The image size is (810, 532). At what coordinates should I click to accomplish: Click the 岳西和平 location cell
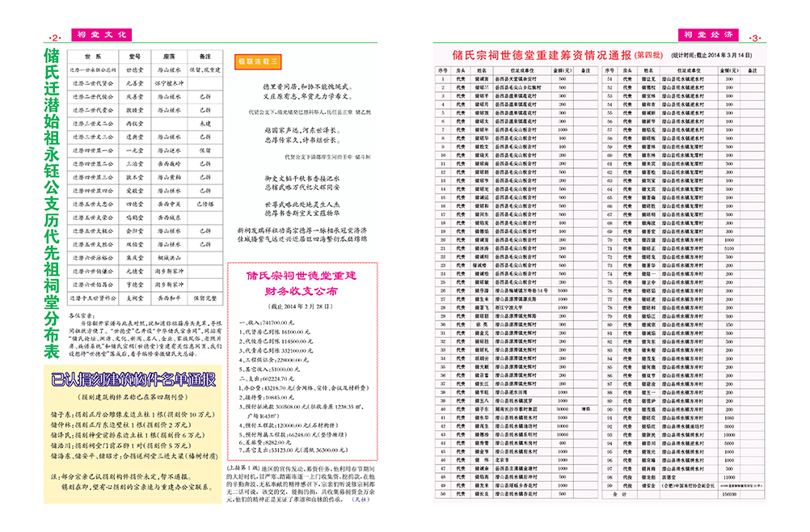click(x=169, y=298)
